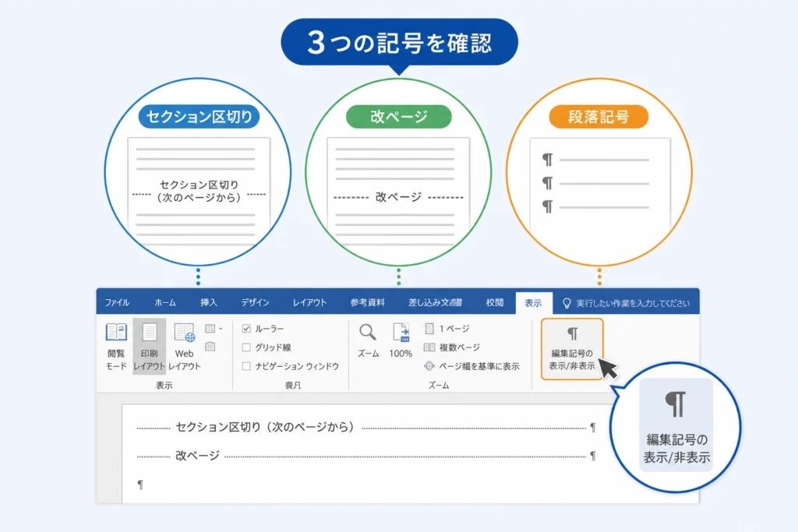Image resolution: width=798 pixels, height=532 pixels.
Task: Click the lone paragraph mark under 改ページ line
Action: [x=140, y=484]
